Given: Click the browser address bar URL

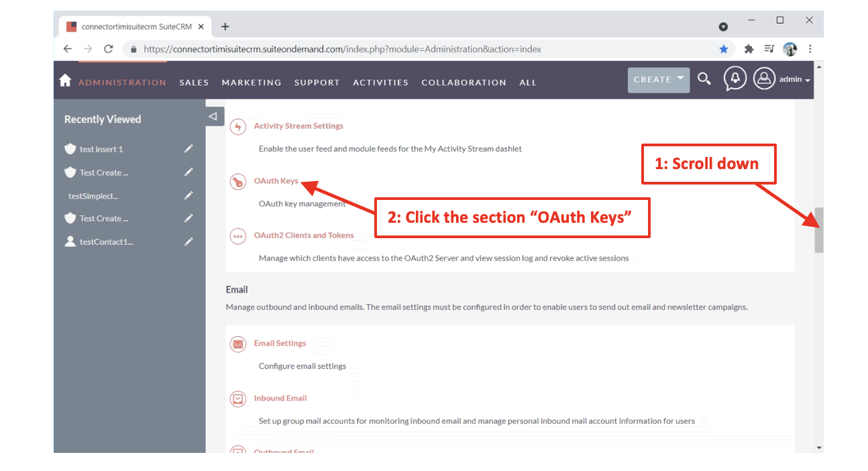Looking at the screenshot, I should point(342,49).
